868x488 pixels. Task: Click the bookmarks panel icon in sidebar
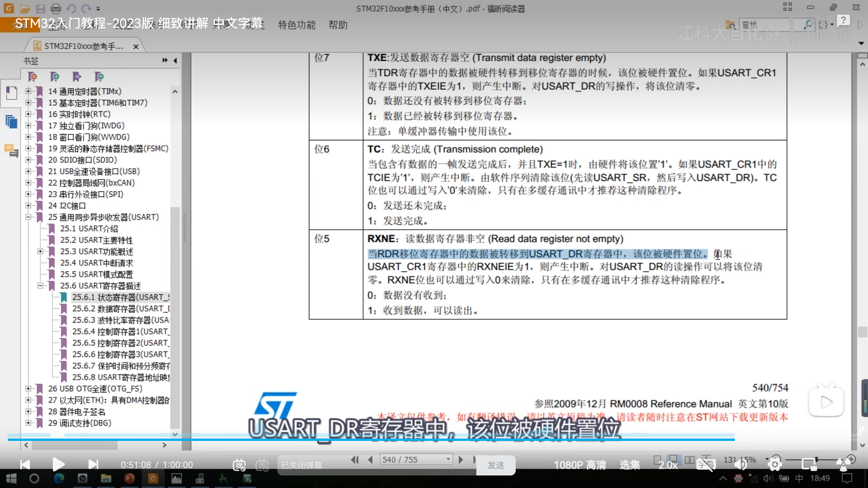coord(11,93)
